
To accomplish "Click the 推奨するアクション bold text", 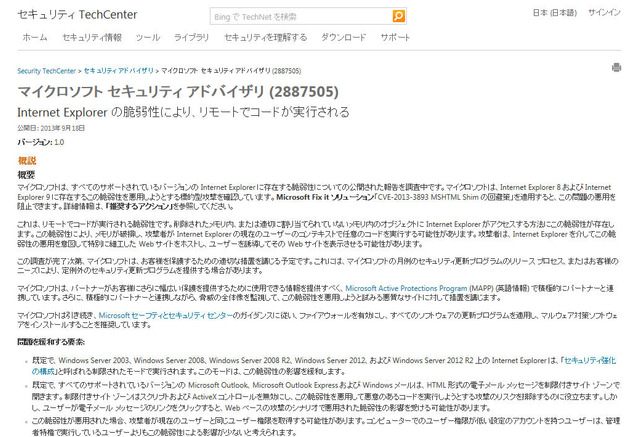I will coord(139,206).
